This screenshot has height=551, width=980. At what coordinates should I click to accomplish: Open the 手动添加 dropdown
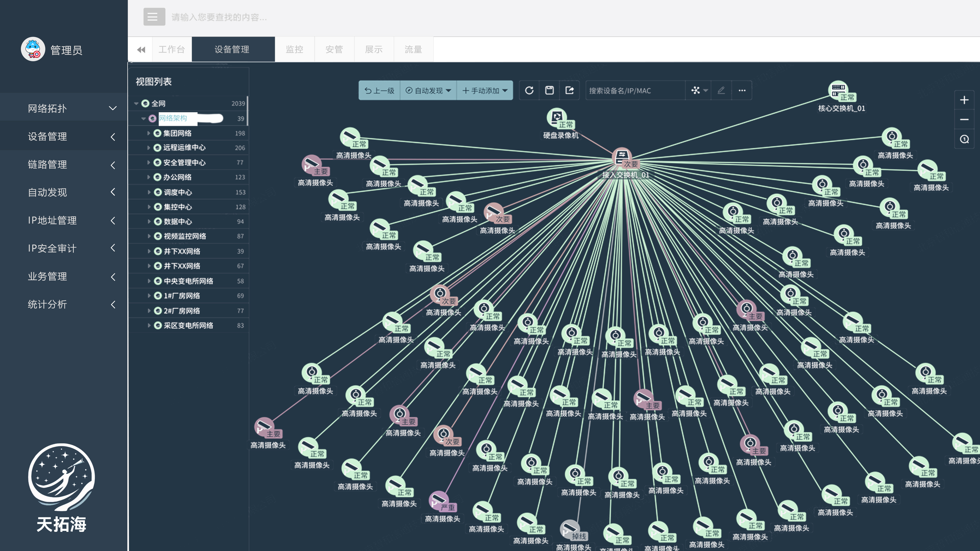[485, 91]
